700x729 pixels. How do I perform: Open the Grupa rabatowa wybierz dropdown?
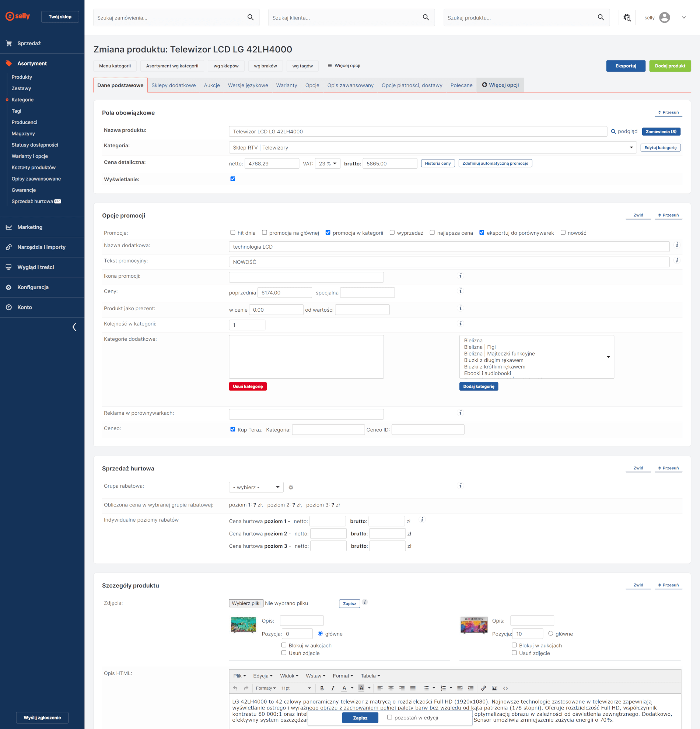pos(256,487)
